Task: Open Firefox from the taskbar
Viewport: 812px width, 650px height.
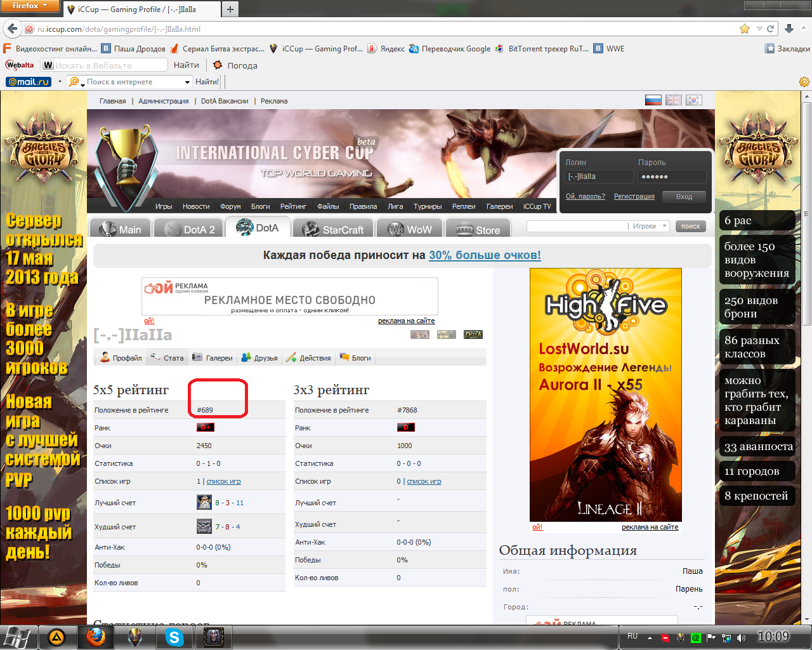Action: (96, 637)
